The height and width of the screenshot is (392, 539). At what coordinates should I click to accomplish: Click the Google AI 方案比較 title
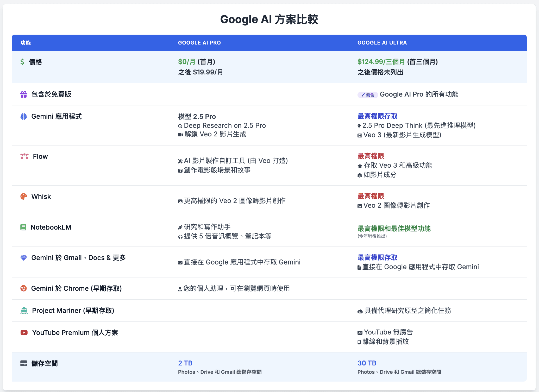click(x=269, y=20)
